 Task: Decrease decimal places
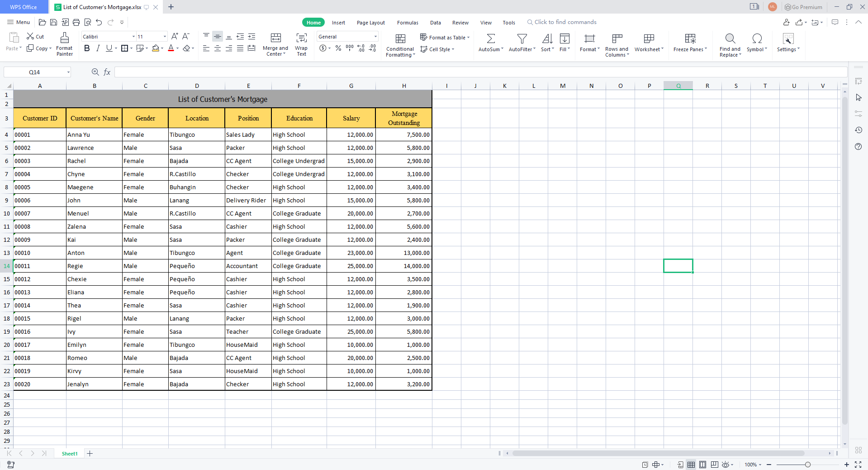click(x=372, y=48)
